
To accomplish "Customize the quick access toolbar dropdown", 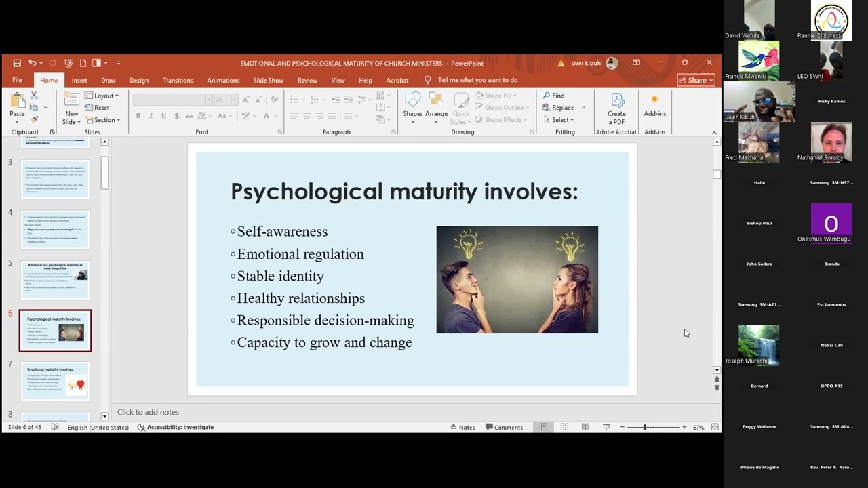I will (x=118, y=63).
